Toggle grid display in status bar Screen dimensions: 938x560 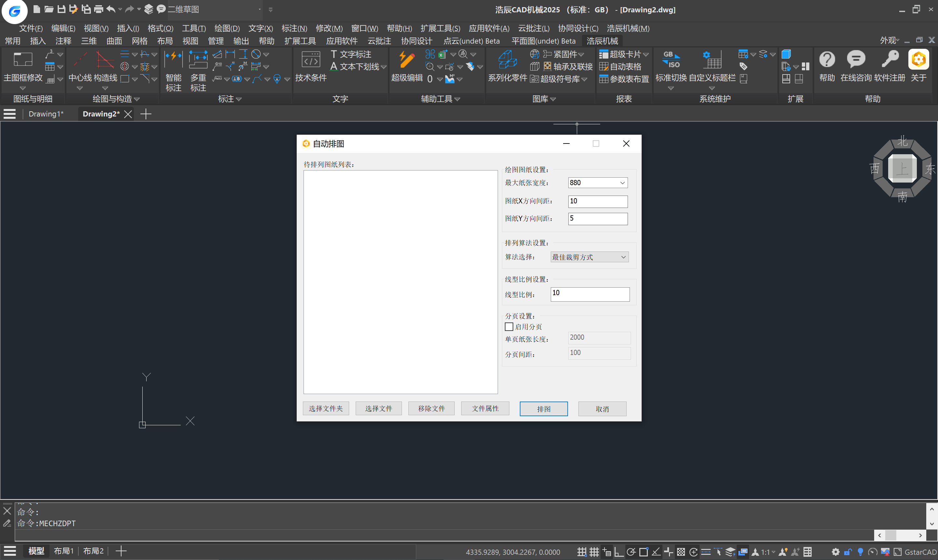pyautogui.click(x=594, y=552)
